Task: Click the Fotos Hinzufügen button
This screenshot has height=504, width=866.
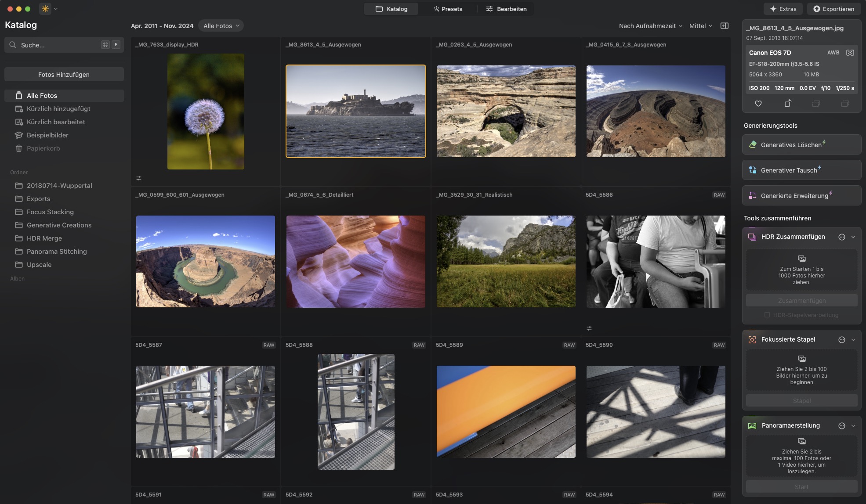Action: click(x=64, y=75)
